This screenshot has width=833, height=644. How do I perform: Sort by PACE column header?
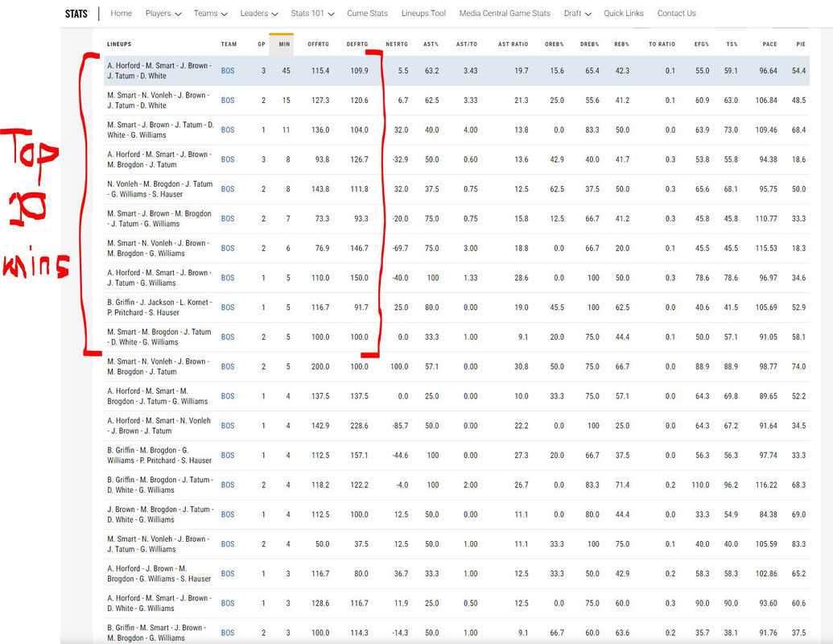pyautogui.click(x=769, y=44)
